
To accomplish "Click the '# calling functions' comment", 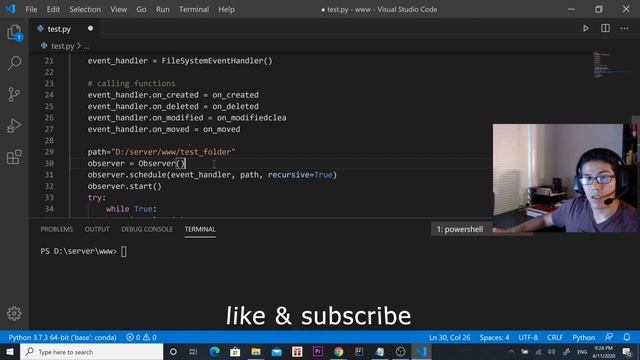I will 131,83.
